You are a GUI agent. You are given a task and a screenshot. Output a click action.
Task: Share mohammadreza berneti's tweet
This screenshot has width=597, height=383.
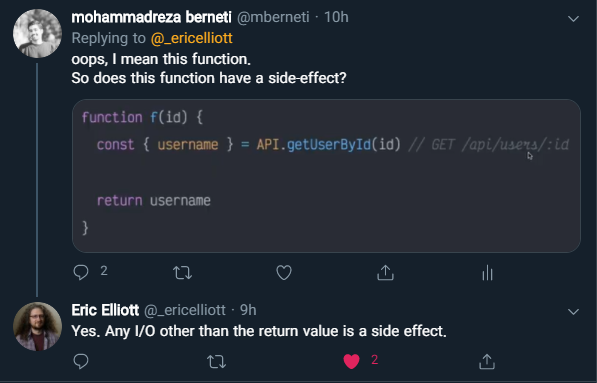tap(385, 273)
